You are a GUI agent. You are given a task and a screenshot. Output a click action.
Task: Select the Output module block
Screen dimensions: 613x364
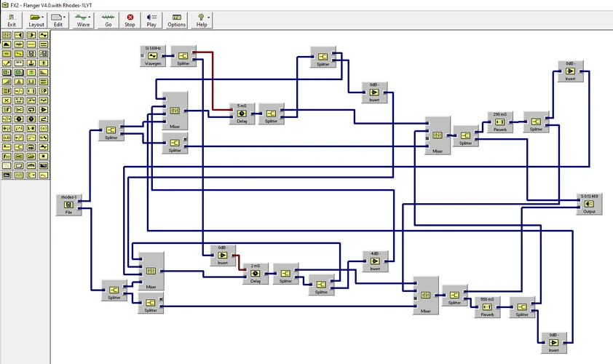click(x=589, y=205)
